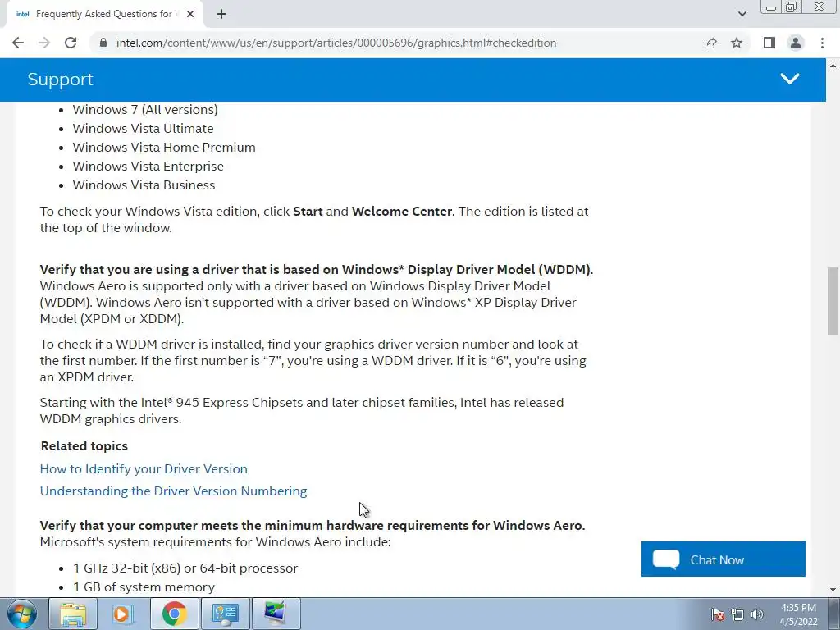This screenshot has width=840, height=630.
Task: Click the 'Windows Vista Home Premium' text
Action: [164, 148]
